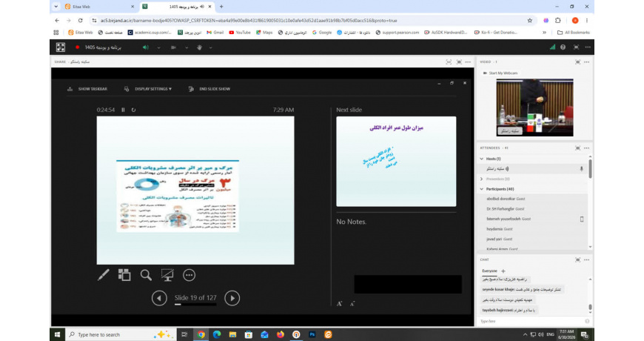The width and height of the screenshot is (644, 341).
Task: Restart the presentation timer
Action: coord(133,110)
